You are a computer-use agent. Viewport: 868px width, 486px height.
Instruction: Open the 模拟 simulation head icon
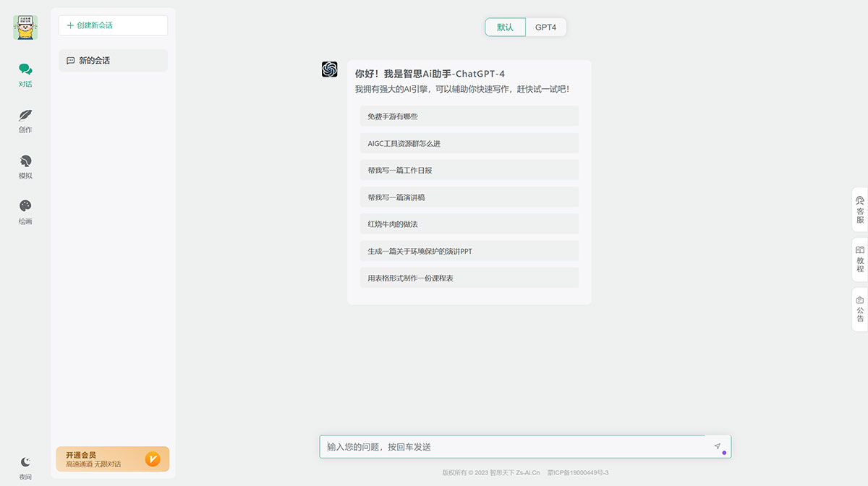pyautogui.click(x=25, y=161)
